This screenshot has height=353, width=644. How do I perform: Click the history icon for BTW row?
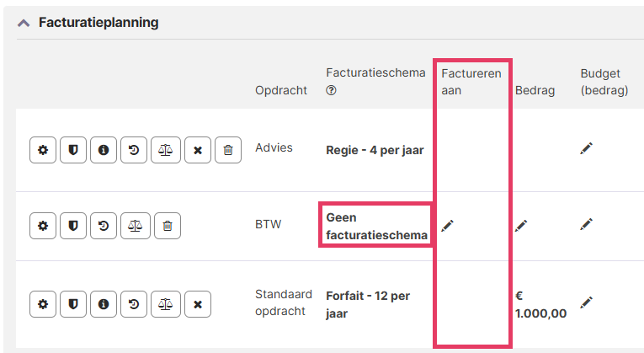click(x=104, y=226)
